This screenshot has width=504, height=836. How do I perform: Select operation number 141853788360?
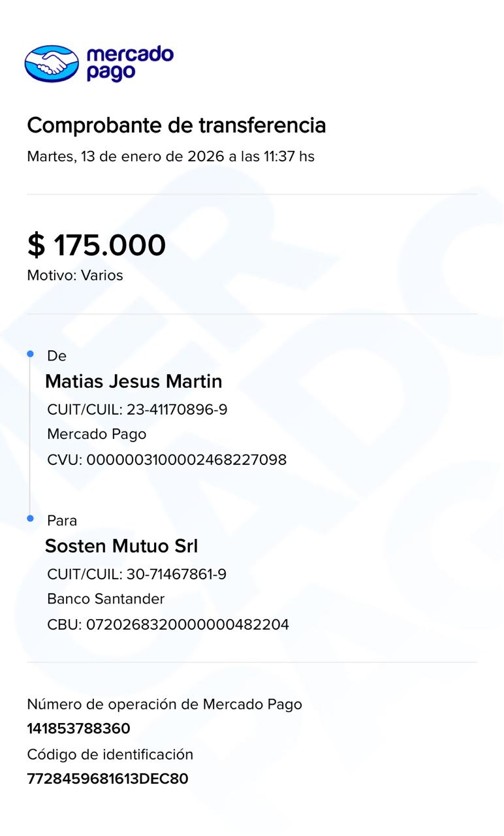coord(78,728)
